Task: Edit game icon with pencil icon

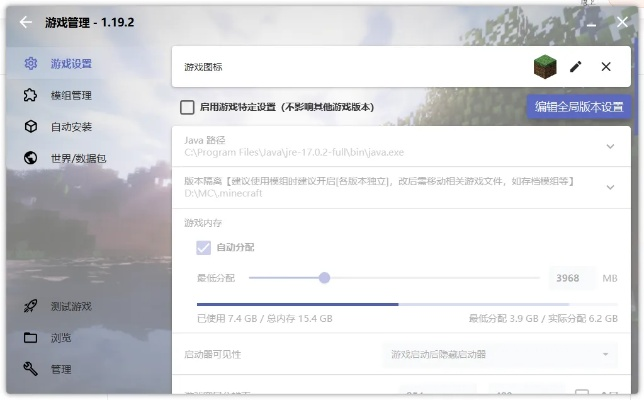Action: pyautogui.click(x=575, y=67)
